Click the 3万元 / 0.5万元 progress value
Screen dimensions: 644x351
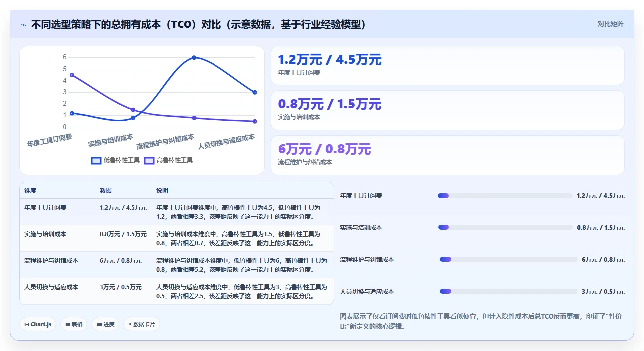[603, 292]
